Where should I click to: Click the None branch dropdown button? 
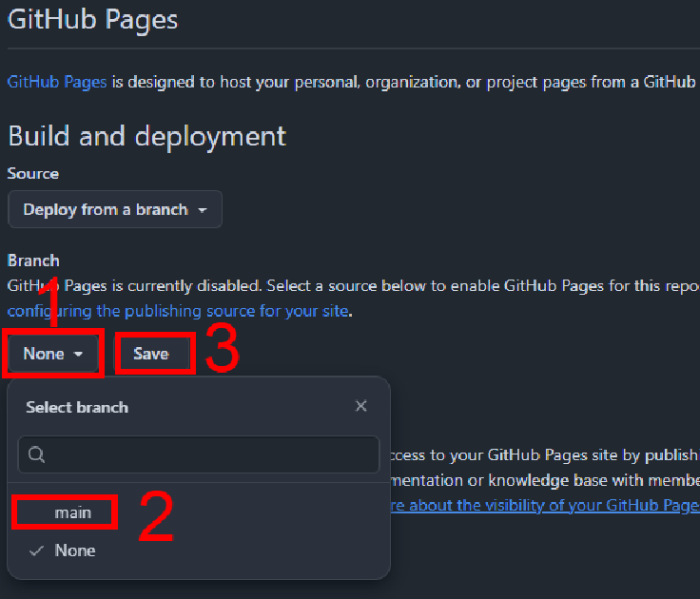coord(53,354)
